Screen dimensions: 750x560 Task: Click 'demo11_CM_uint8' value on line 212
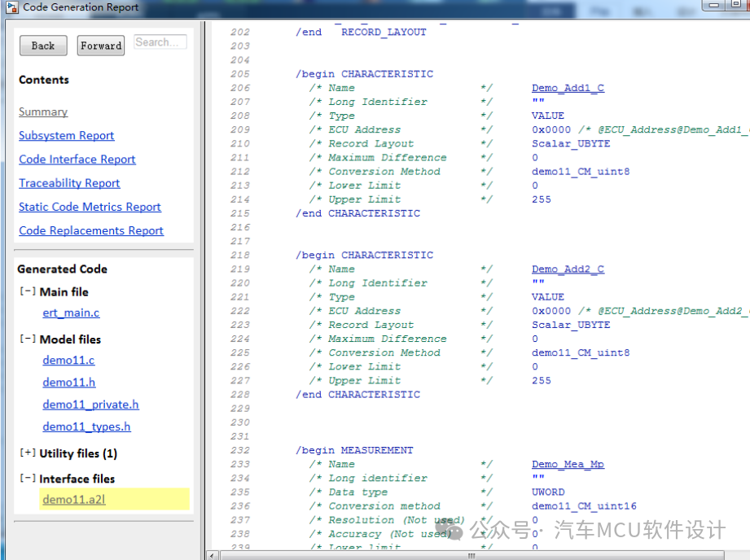[581, 172]
